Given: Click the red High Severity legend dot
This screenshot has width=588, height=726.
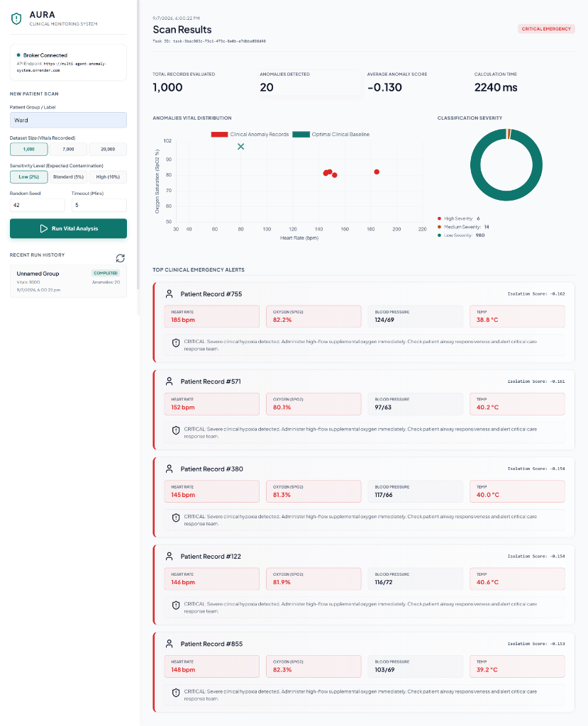Looking at the screenshot, I should (x=439, y=218).
